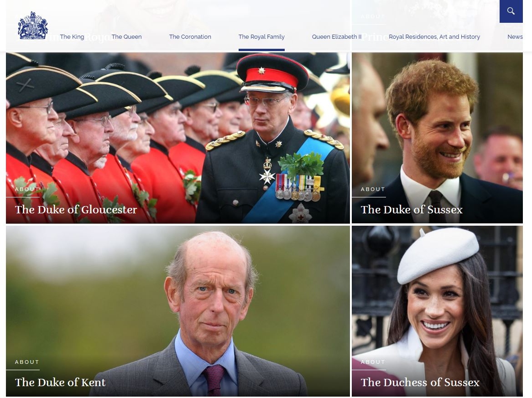Go to News in the navigation
The image size is (532, 398).
point(515,36)
